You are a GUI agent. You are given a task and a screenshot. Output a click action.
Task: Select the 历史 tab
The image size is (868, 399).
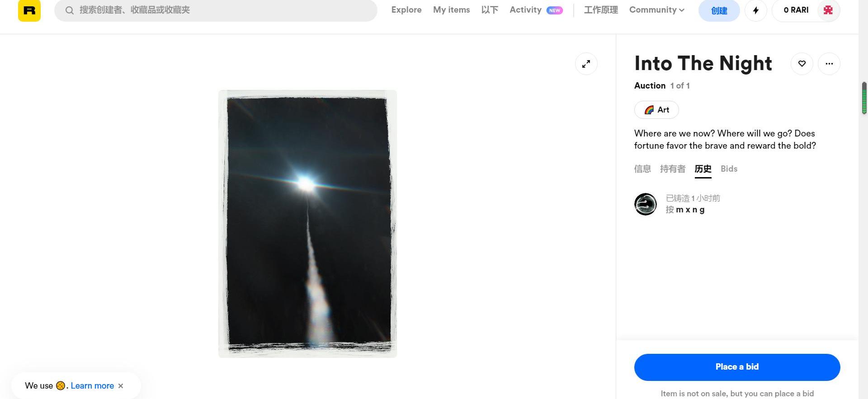pos(703,169)
